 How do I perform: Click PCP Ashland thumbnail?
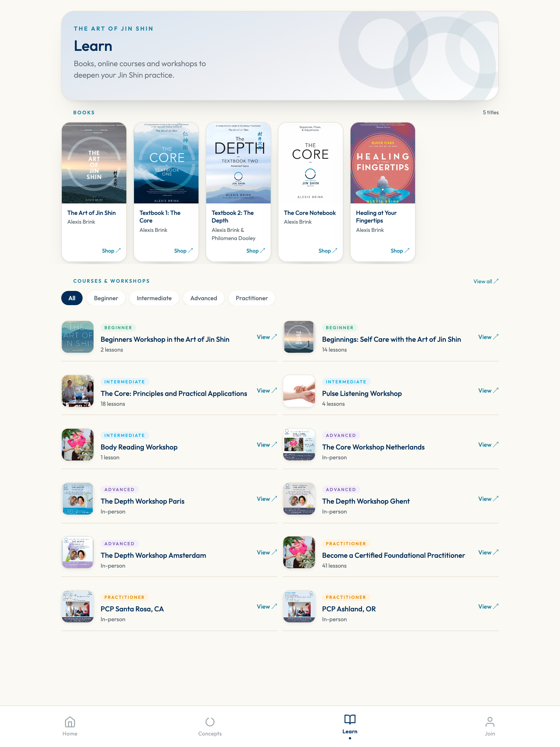coord(299,606)
